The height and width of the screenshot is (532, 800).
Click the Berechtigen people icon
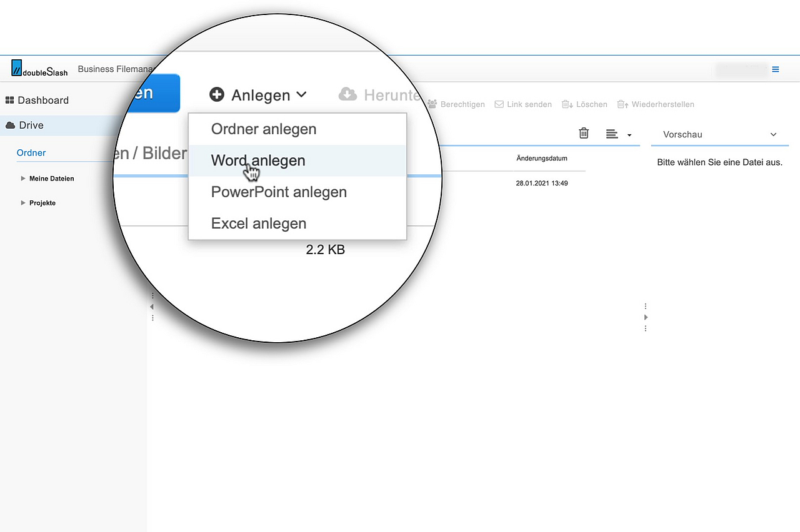tap(432, 104)
